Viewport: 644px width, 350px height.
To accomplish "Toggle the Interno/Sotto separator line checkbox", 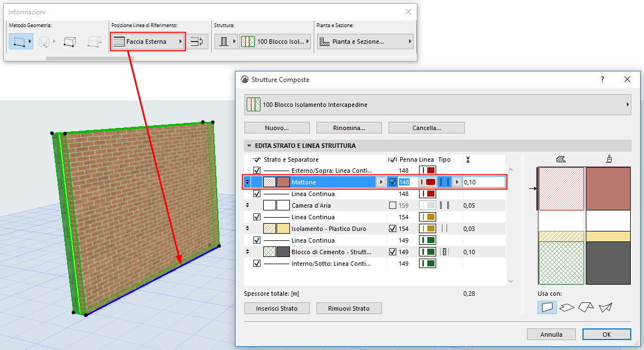I will pyautogui.click(x=257, y=264).
